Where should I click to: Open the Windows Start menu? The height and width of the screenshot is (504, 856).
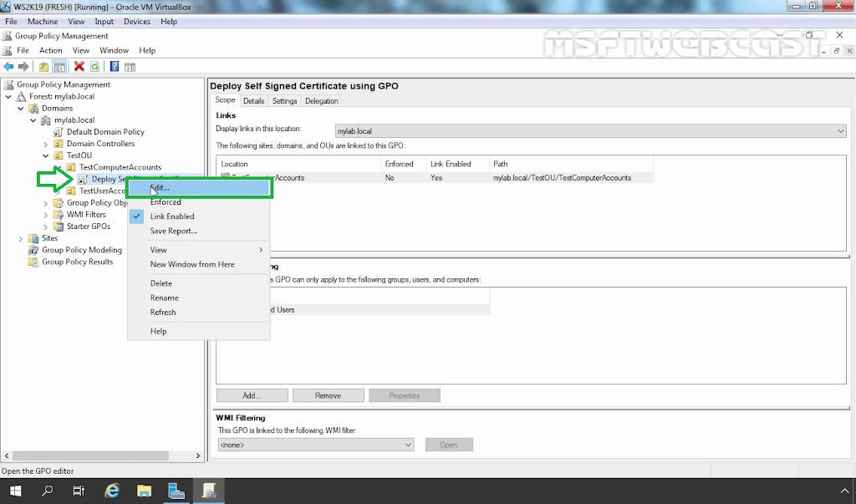point(15,491)
